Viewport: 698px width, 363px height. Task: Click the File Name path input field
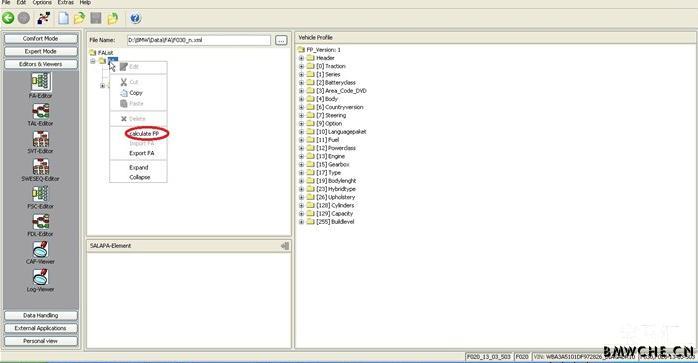(199, 40)
